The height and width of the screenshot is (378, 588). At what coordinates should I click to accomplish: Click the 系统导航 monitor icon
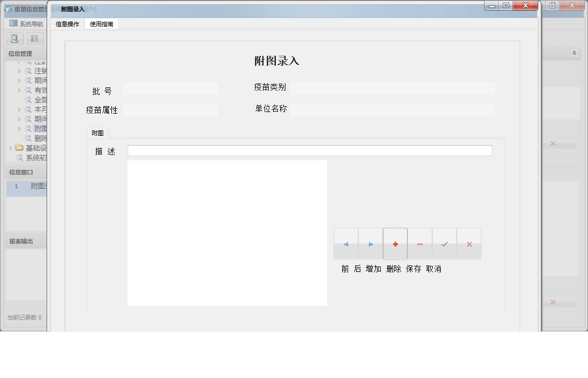(13, 23)
